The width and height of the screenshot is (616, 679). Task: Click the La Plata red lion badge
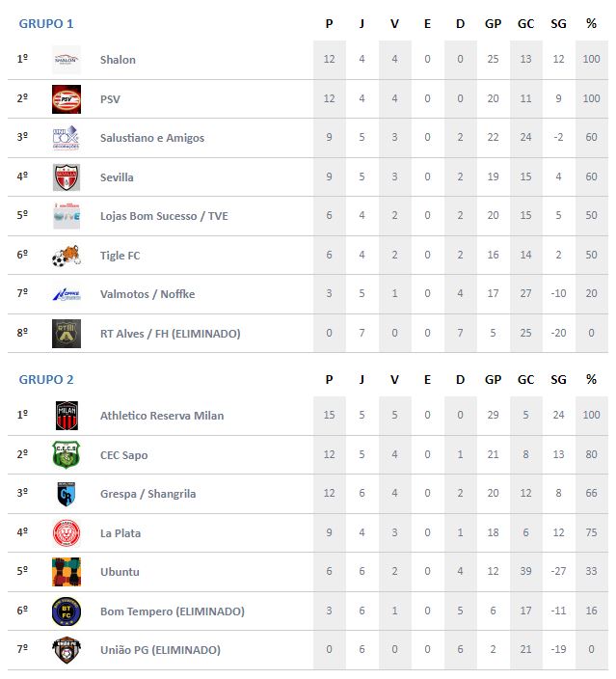click(67, 532)
